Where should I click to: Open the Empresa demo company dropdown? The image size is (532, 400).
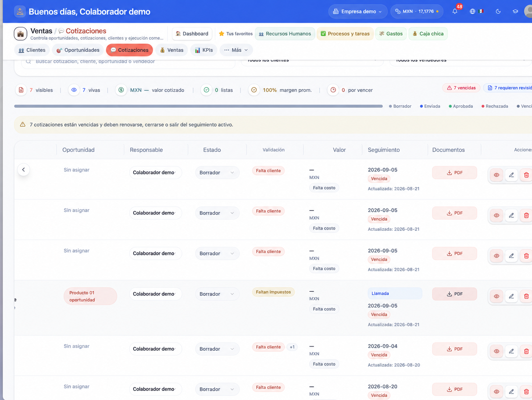[x=358, y=11]
